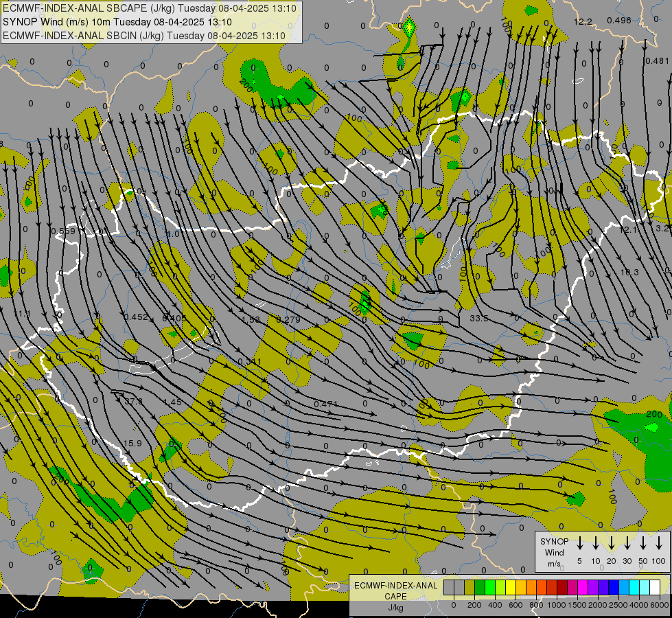
Task: Click the 1.53 value on the map
Action: (x=251, y=319)
